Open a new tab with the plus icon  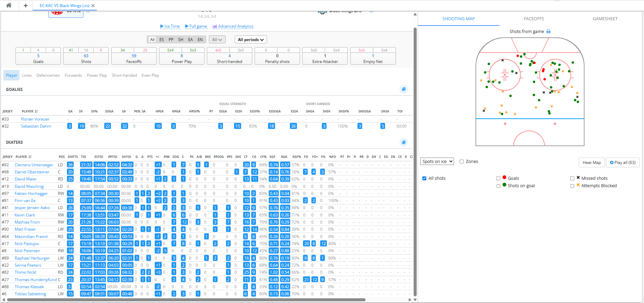[x=26, y=5]
